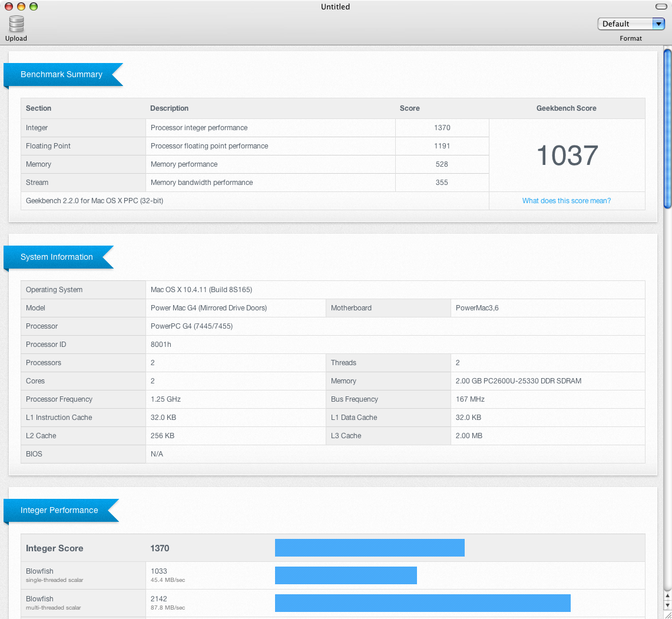Click the Geekbench Score column header
672x619 pixels.
coord(566,108)
